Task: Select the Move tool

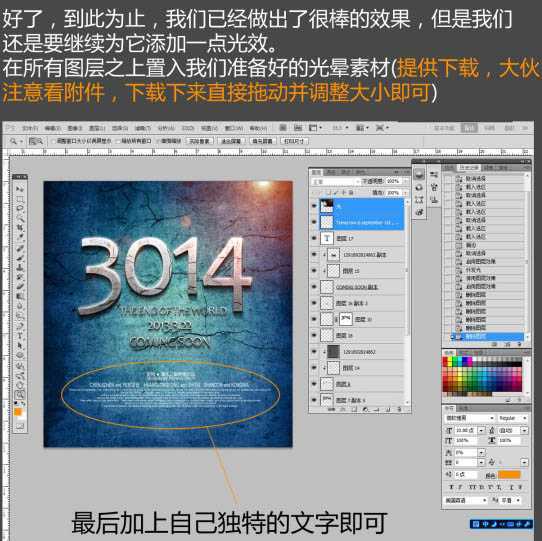Action: click(20, 189)
